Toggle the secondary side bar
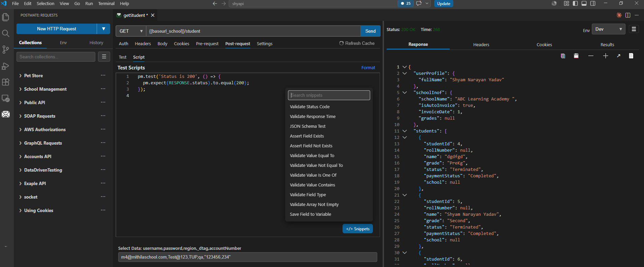The height and width of the screenshot is (267, 644). pos(593,3)
